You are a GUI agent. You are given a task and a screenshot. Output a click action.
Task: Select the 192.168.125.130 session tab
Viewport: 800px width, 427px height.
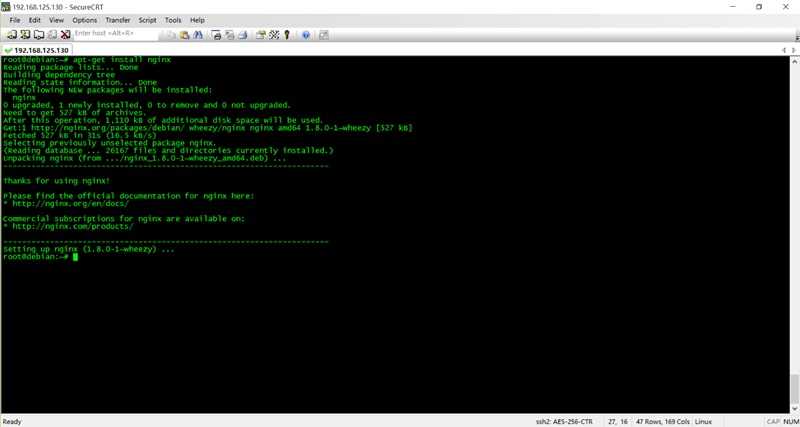37,51
